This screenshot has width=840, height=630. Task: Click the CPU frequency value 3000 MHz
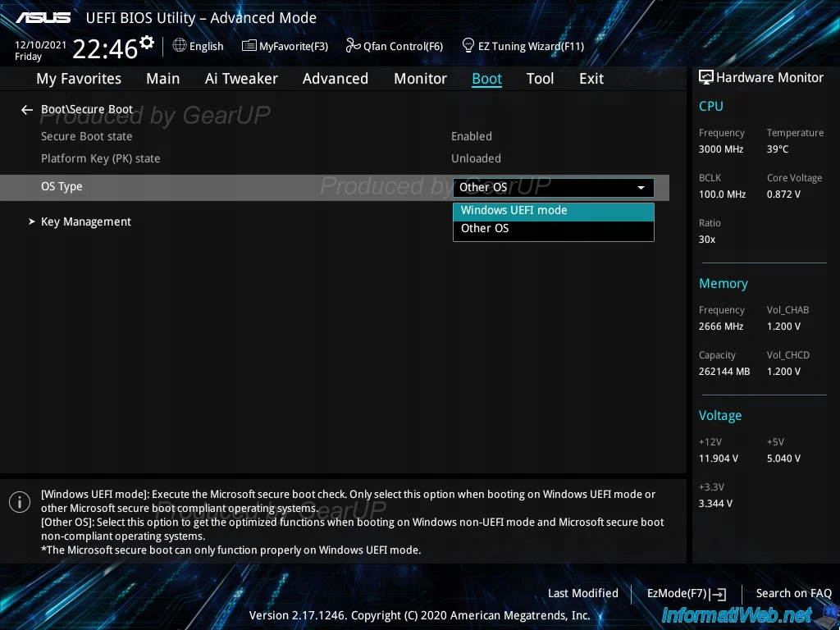pos(721,149)
